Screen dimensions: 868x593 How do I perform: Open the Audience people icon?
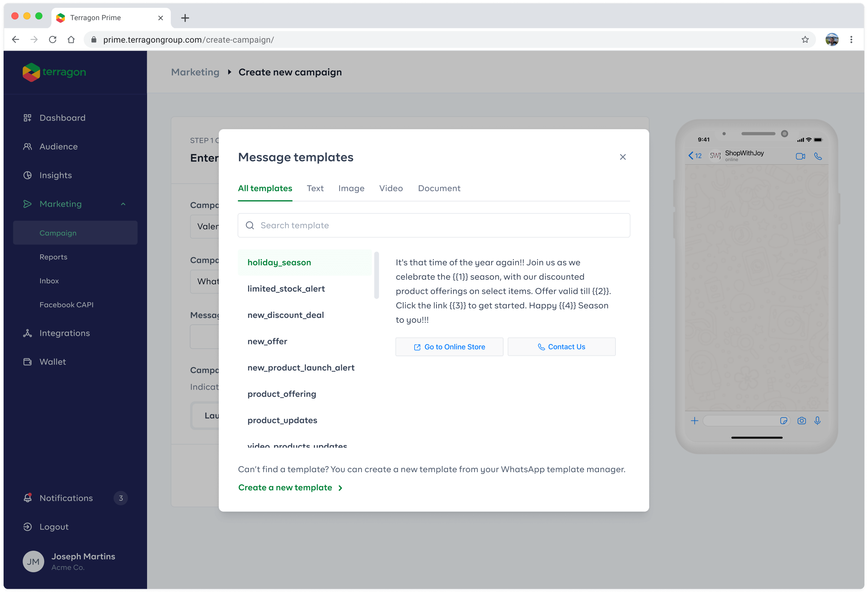tap(27, 146)
